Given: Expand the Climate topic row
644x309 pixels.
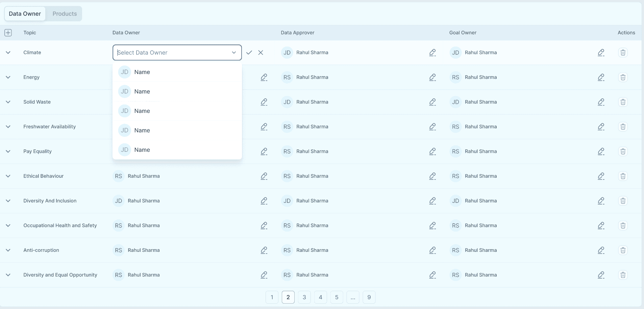Looking at the screenshot, I should click(8, 52).
